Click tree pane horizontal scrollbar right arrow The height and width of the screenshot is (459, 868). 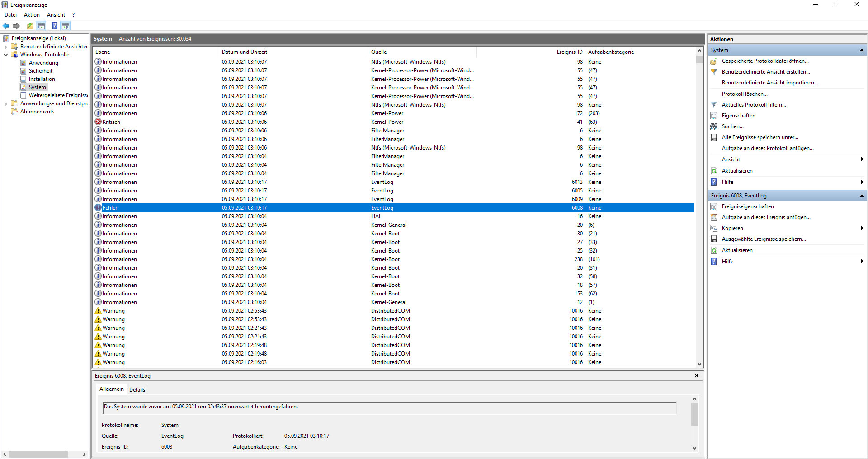85,454
